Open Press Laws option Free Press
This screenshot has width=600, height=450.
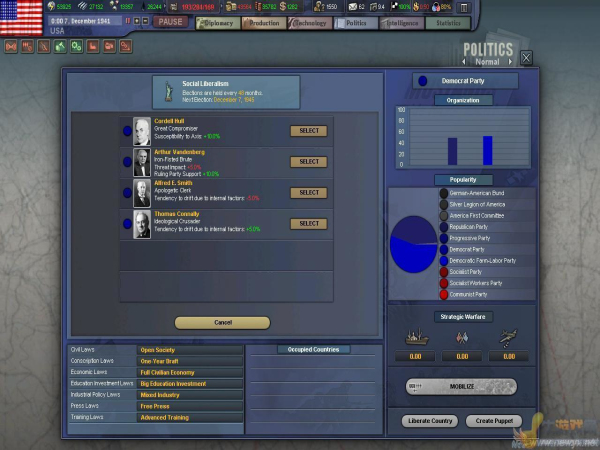pos(190,406)
